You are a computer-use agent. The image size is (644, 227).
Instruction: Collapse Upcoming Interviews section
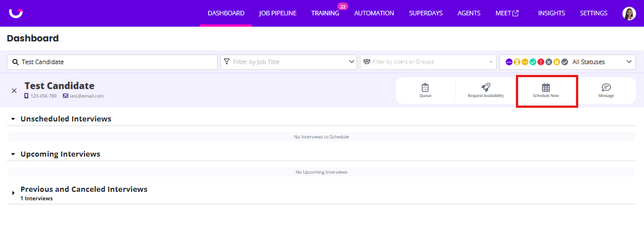click(x=12, y=154)
